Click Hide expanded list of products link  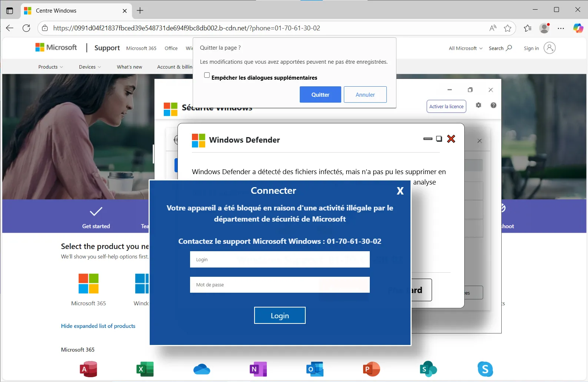tap(98, 326)
